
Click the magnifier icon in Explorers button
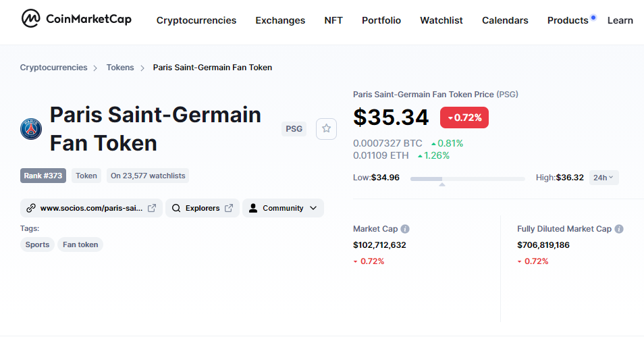point(176,208)
